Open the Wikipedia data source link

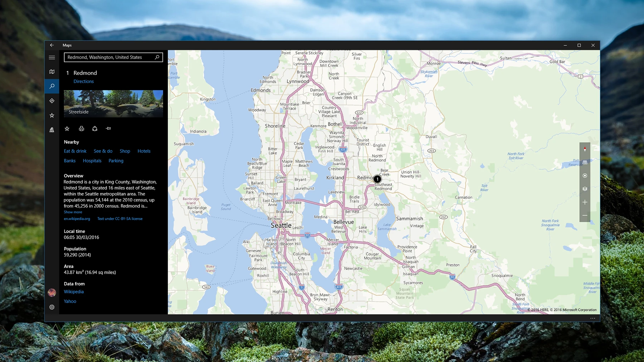[x=74, y=292]
